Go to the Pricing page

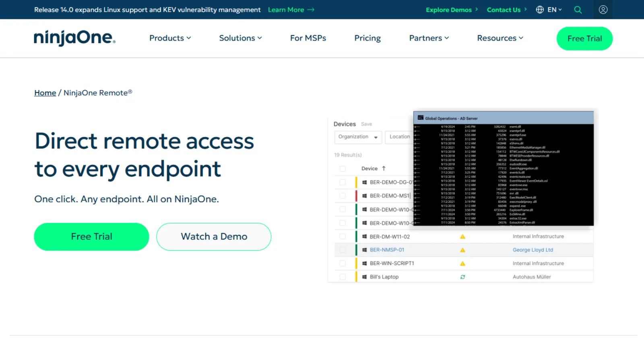(x=367, y=38)
